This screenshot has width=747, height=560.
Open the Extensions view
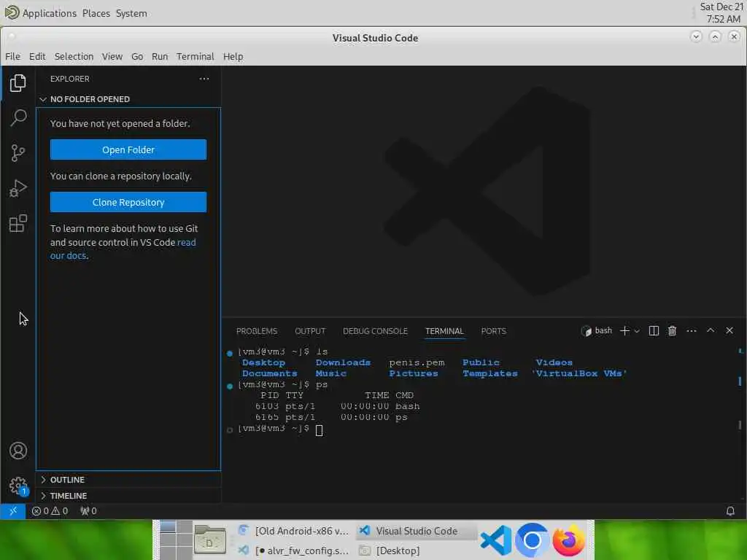[18, 223]
